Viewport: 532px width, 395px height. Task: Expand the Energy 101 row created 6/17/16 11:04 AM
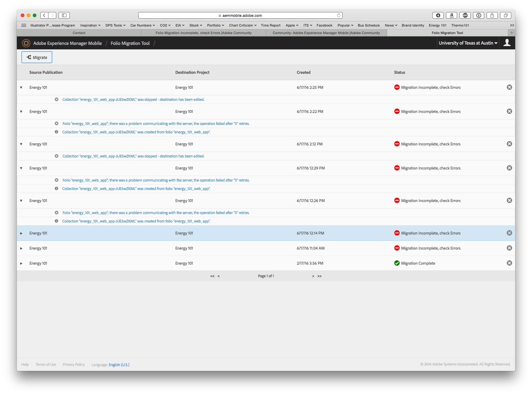21,248
